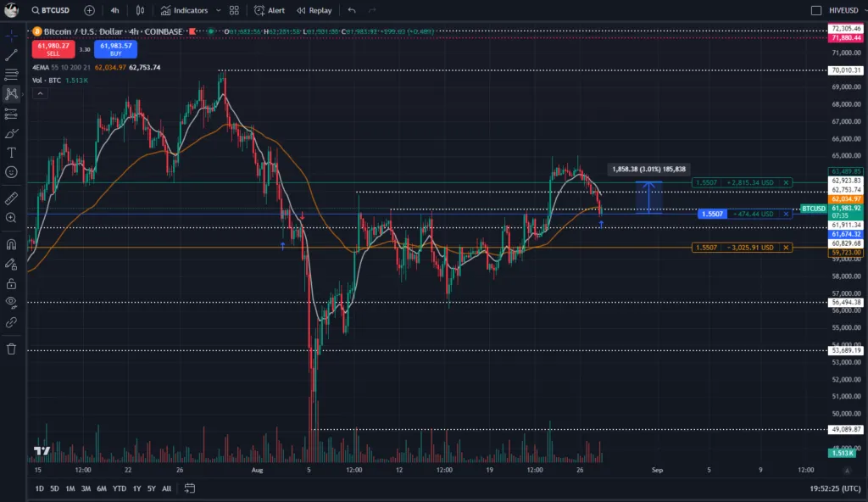Click the orange 1.5507 stop loss quantity label
Viewport: 868px width, 502px height.
(x=706, y=247)
